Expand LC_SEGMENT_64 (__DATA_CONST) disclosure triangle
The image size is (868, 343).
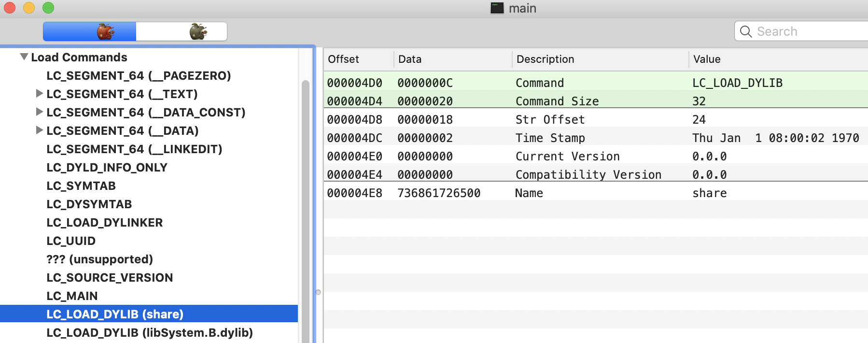40,112
